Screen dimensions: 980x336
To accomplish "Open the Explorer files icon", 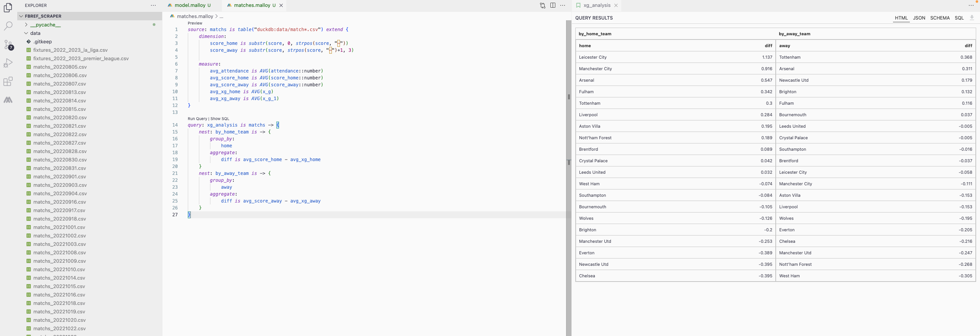I will pyautogui.click(x=8, y=7).
